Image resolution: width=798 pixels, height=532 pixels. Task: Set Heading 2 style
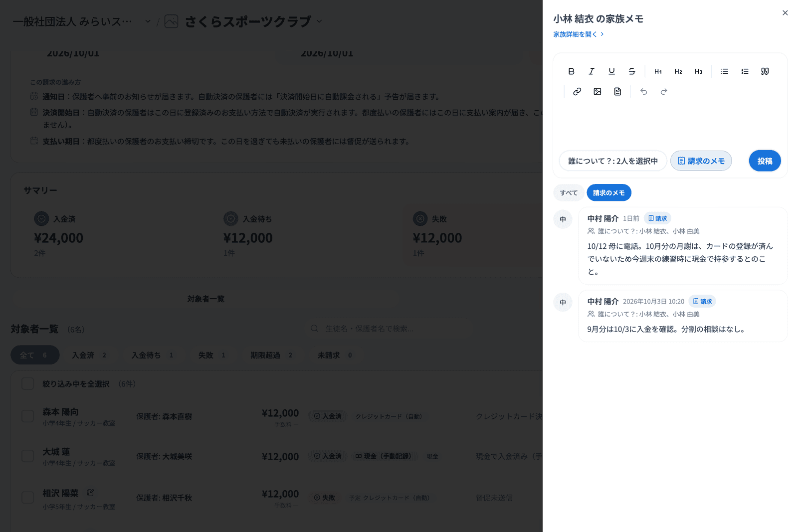point(678,71)
